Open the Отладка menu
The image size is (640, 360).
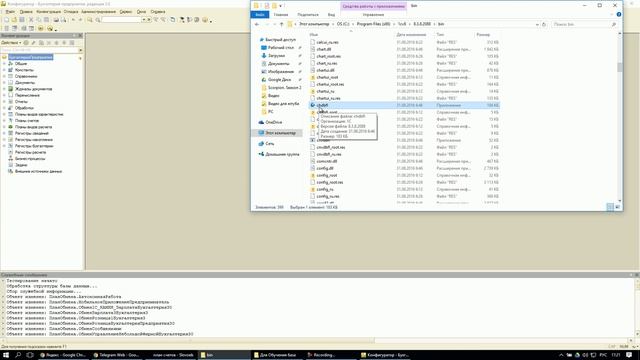coord(71,12)
